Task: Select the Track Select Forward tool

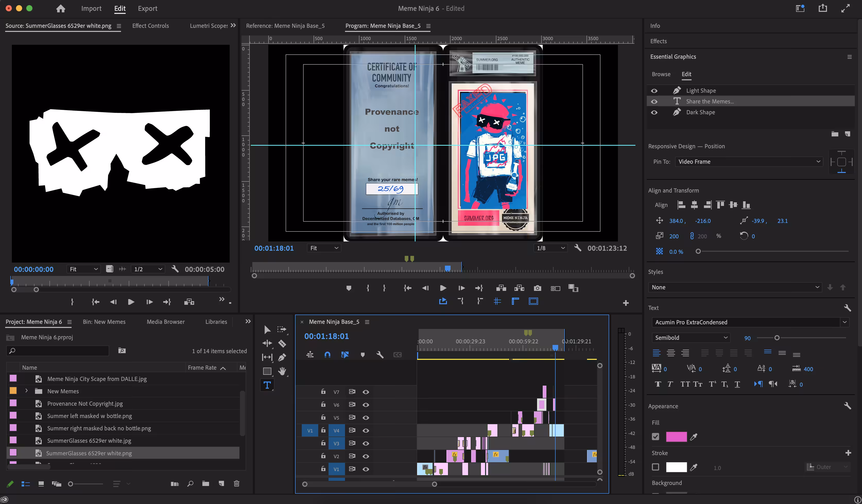Action: 282,329
